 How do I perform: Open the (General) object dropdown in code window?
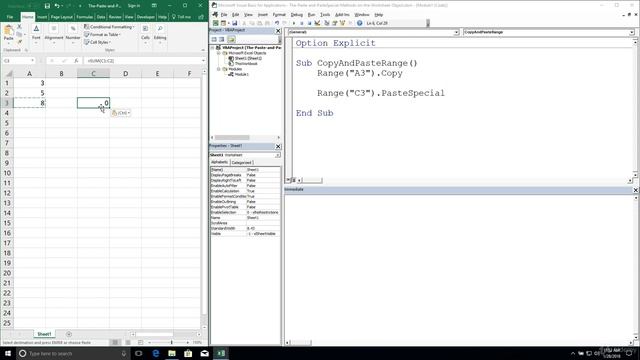point(456,32)
